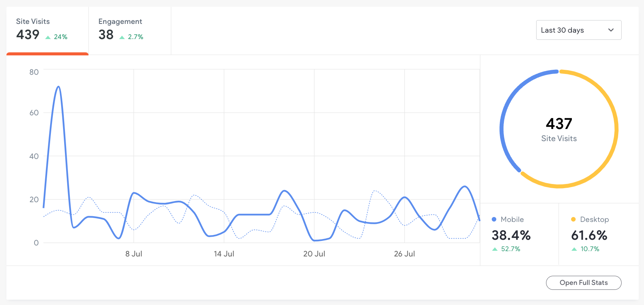Image resolution: width=644 pixels, height=305 pixels.
Task: Click the green up arrow beside 2.7%
Action: coord(122,37)
